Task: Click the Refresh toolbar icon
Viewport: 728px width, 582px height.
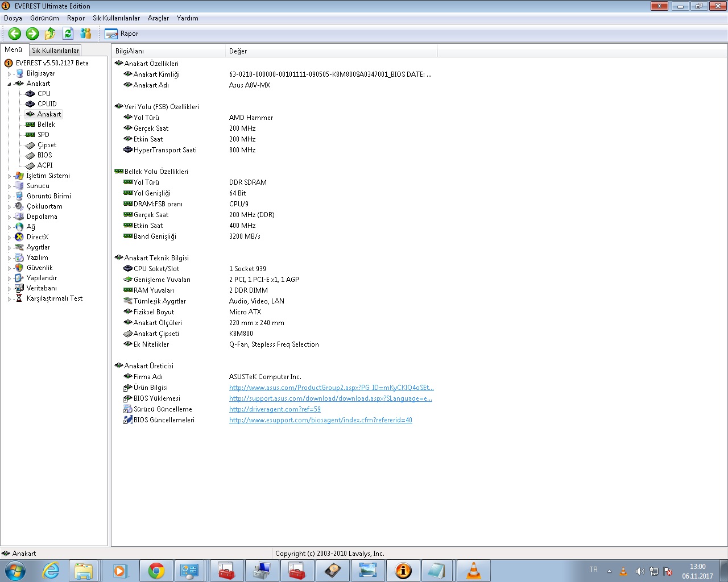Action: [x=68, y=34]
